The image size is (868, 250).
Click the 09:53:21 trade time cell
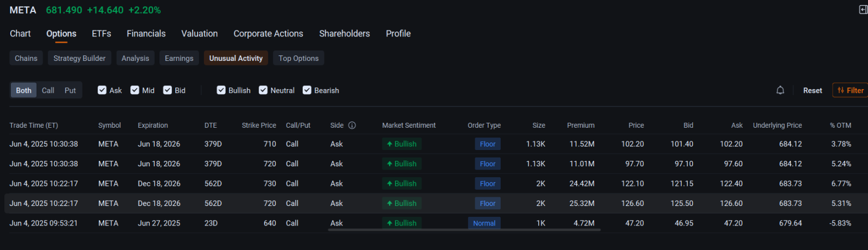[x=43, y=223]
